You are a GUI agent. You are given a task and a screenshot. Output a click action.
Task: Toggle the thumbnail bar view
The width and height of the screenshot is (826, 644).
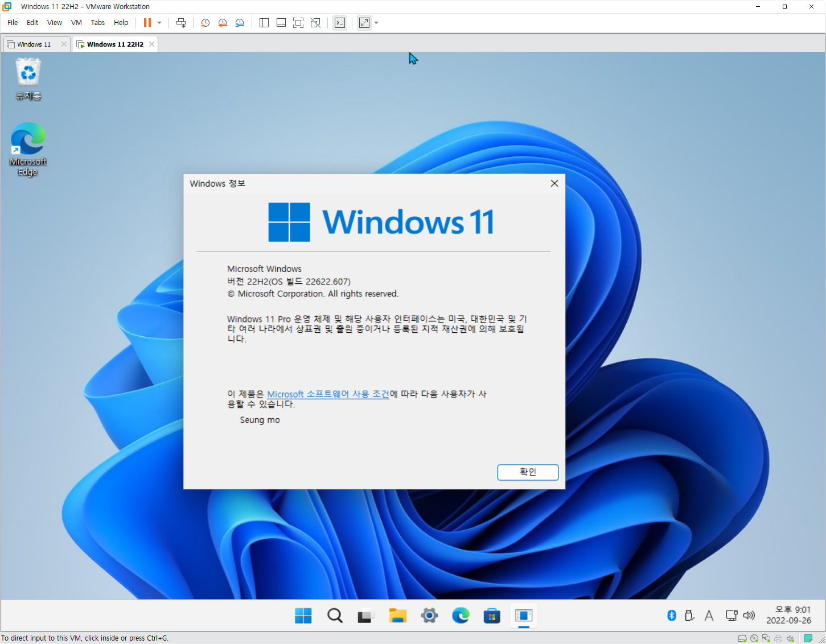(x=281, y=23)
